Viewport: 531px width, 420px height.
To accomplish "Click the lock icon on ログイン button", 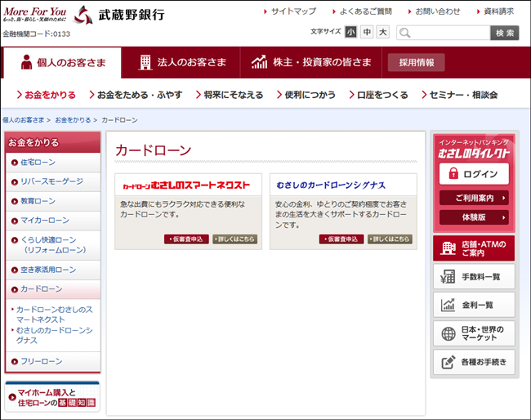I will (453, 173).
